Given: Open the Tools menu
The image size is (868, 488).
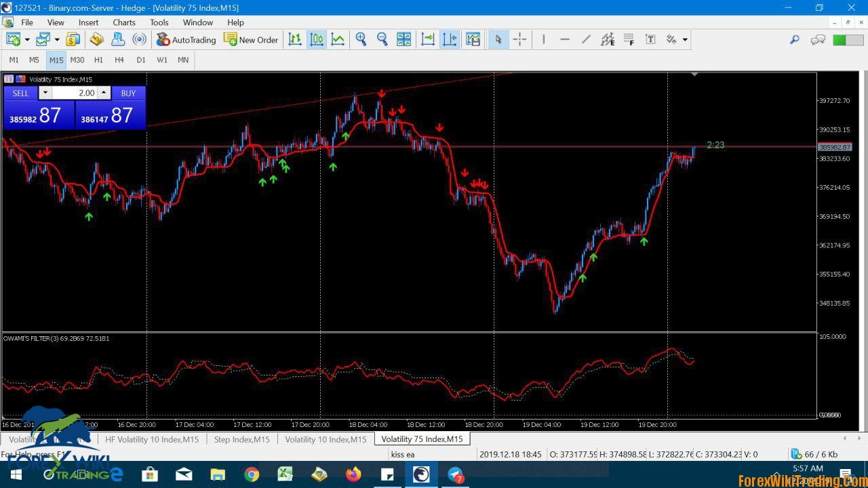Looking at the screenshot, I should pos(159,22).
